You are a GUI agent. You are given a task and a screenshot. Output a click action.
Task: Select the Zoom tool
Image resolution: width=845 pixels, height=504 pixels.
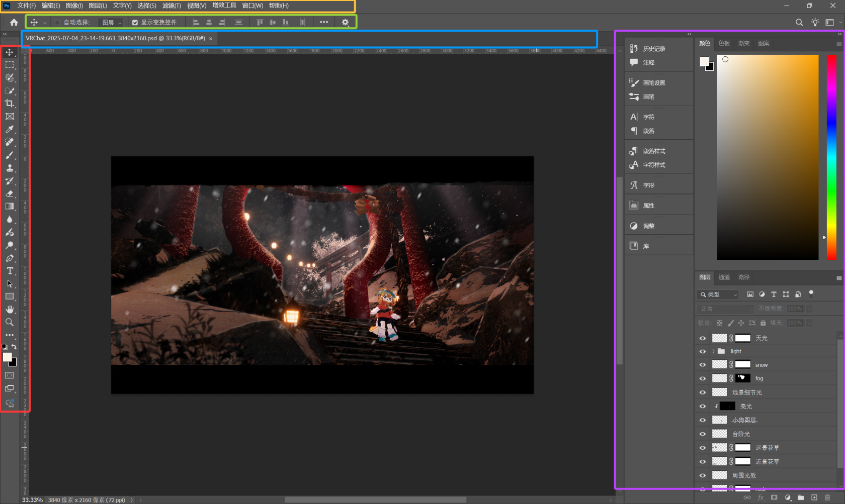tap(10, 322)
